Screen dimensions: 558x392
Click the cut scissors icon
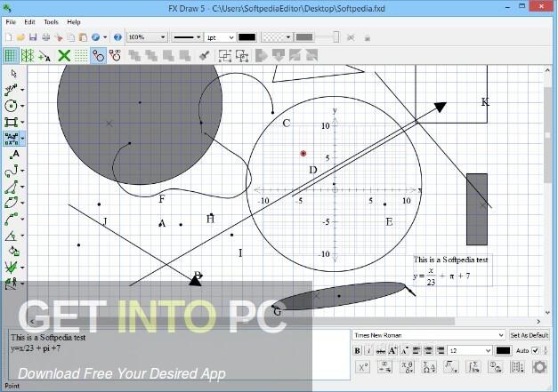coord(59,37)
